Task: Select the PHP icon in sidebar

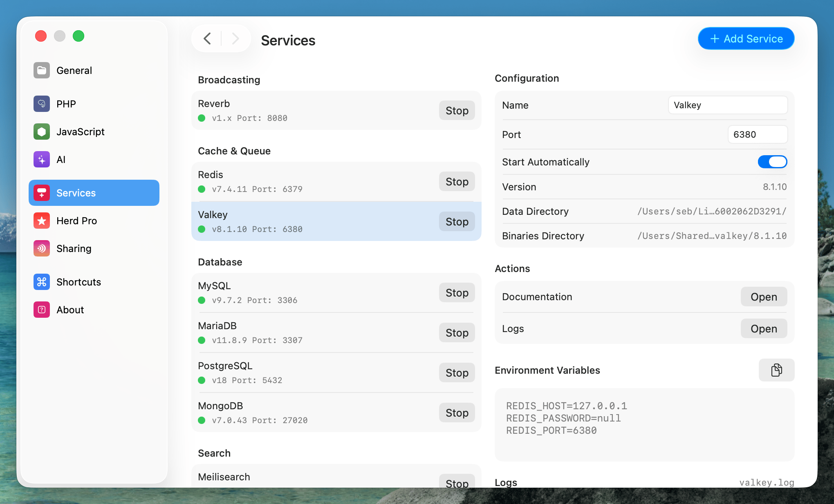Action: tap(42, 104)
